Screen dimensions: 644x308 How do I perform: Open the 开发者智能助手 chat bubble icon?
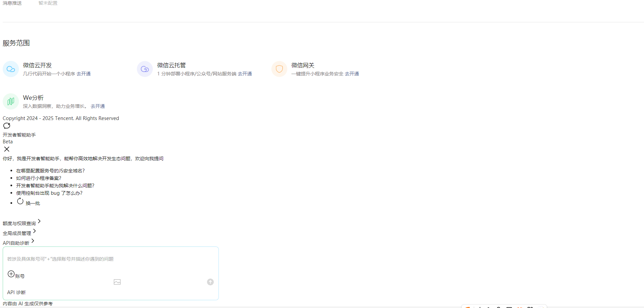tap(7, 126)
